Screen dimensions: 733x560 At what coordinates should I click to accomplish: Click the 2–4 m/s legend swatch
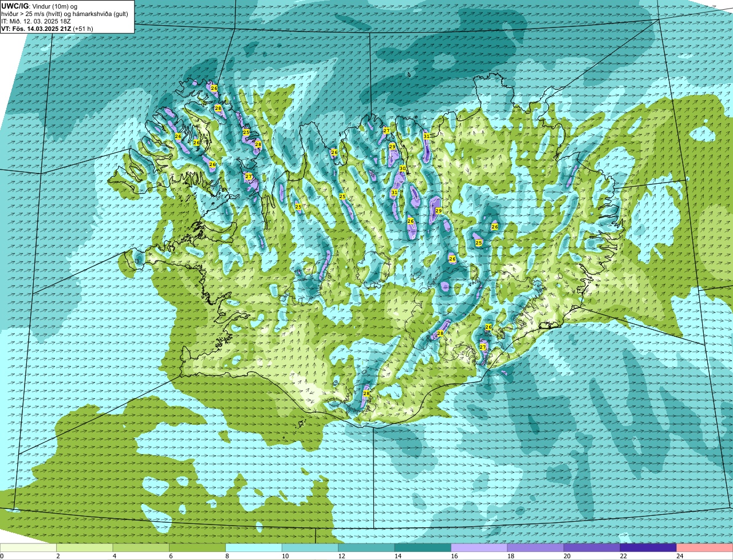[85, 548]
